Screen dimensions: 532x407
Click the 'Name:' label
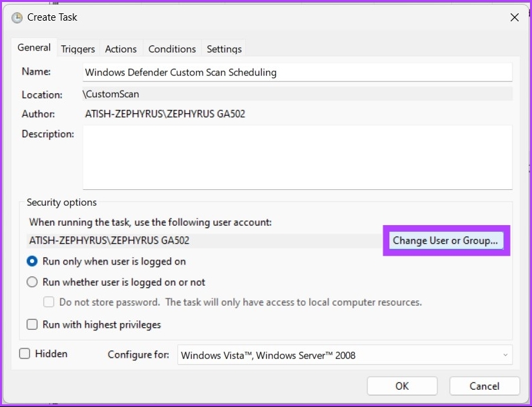[36, 71]
